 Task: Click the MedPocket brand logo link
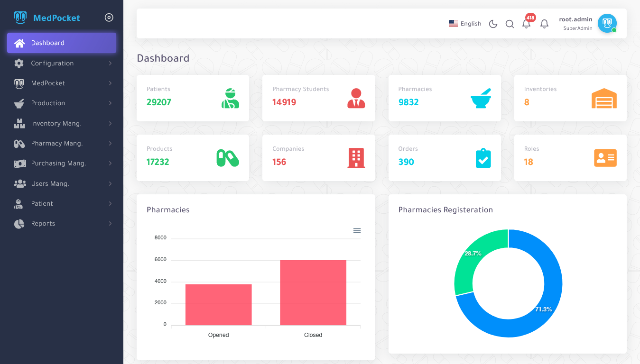pyautogui.click(x=47, y=18)
